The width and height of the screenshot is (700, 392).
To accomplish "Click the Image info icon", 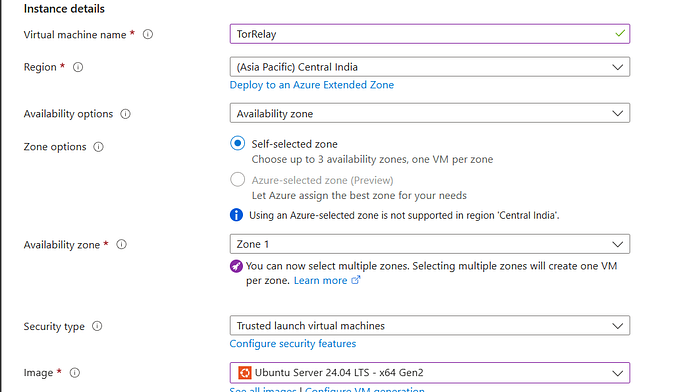I will coord(75,373).
